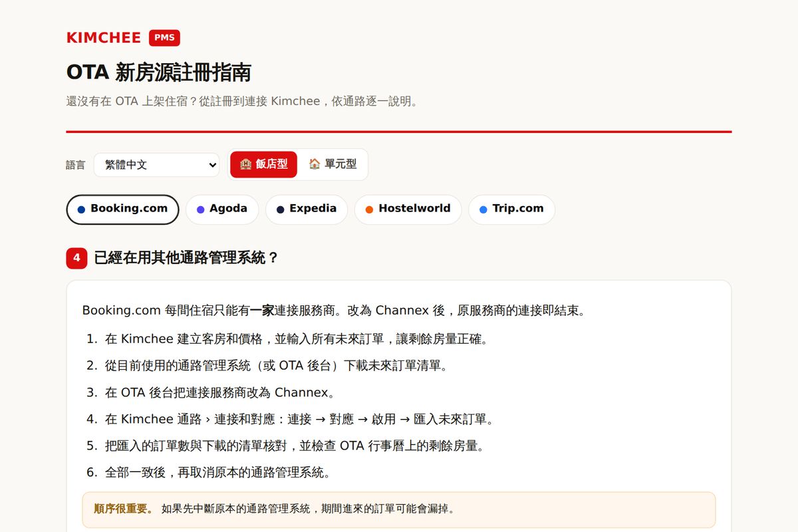The height and width of the screenshot is (532, 798).
Task: Click the section heading 已經在用其他通路管理系統？
Action: click(186, 258)
